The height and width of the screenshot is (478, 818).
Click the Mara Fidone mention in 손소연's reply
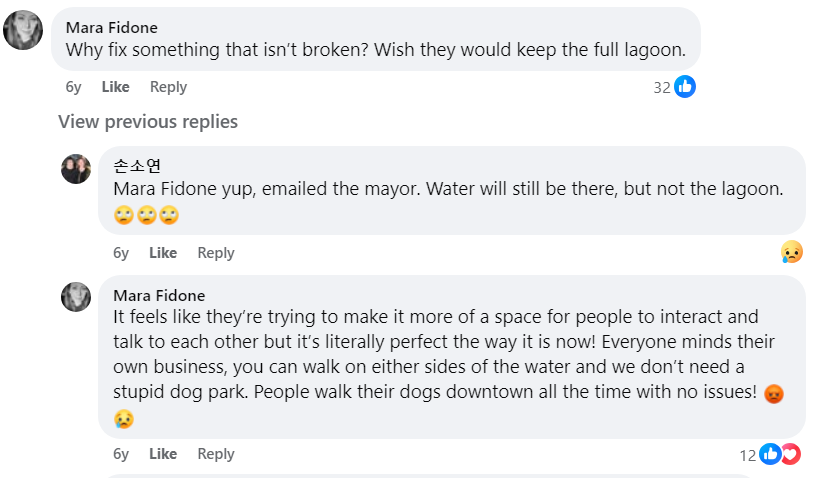tap(162, 188)
